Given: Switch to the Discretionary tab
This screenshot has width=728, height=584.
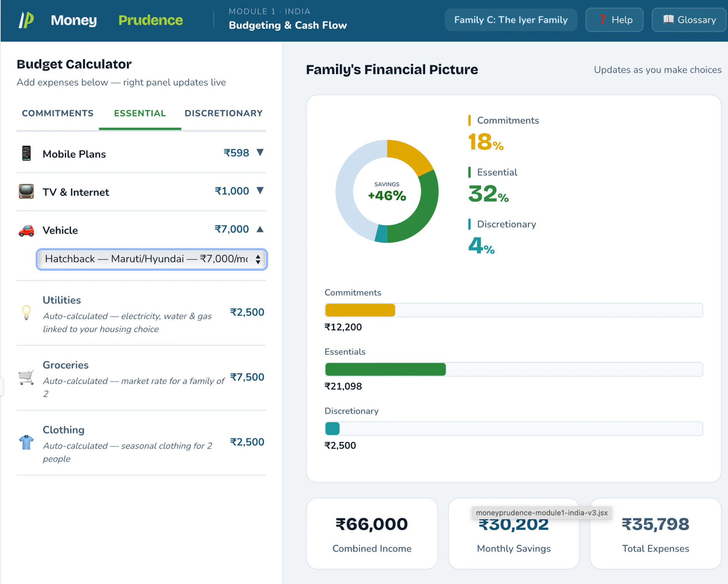Looking at the screenshot, I should [224, 113].
